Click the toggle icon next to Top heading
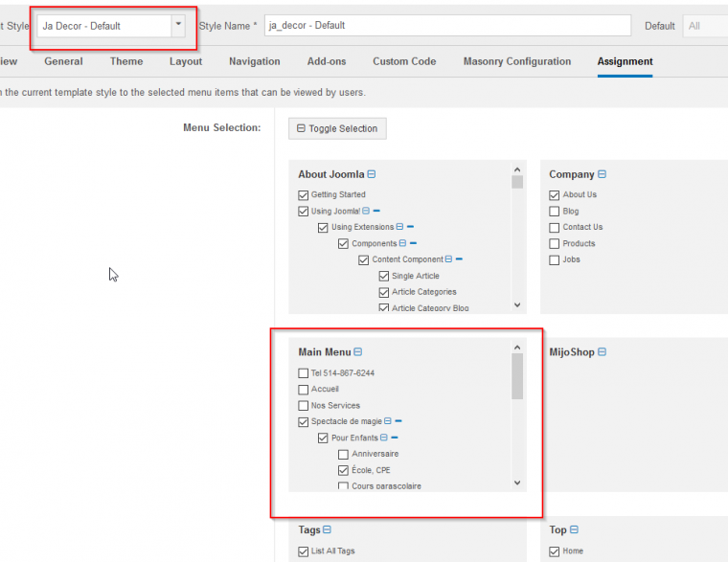 (x=574, y=529)
